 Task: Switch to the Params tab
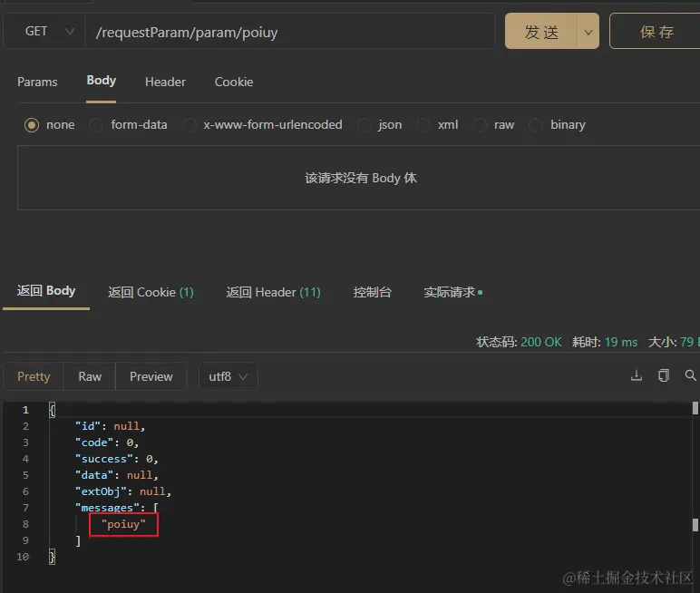click(x=37, y=83)
